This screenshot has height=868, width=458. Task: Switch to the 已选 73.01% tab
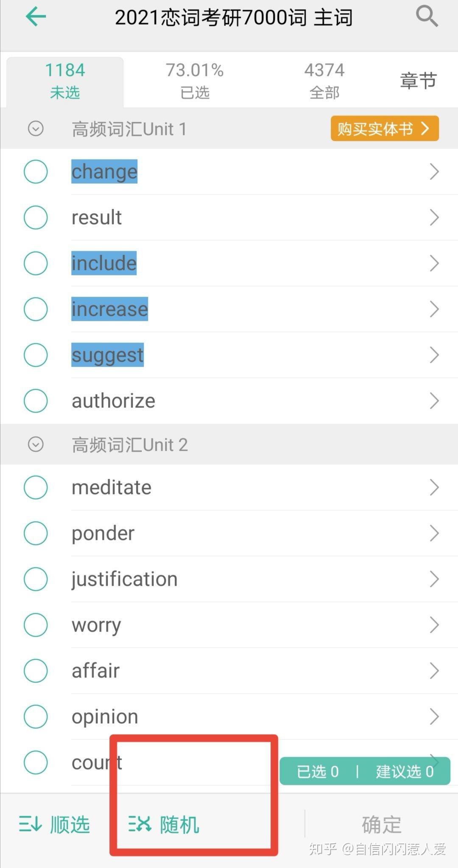[x=195, y=81]
